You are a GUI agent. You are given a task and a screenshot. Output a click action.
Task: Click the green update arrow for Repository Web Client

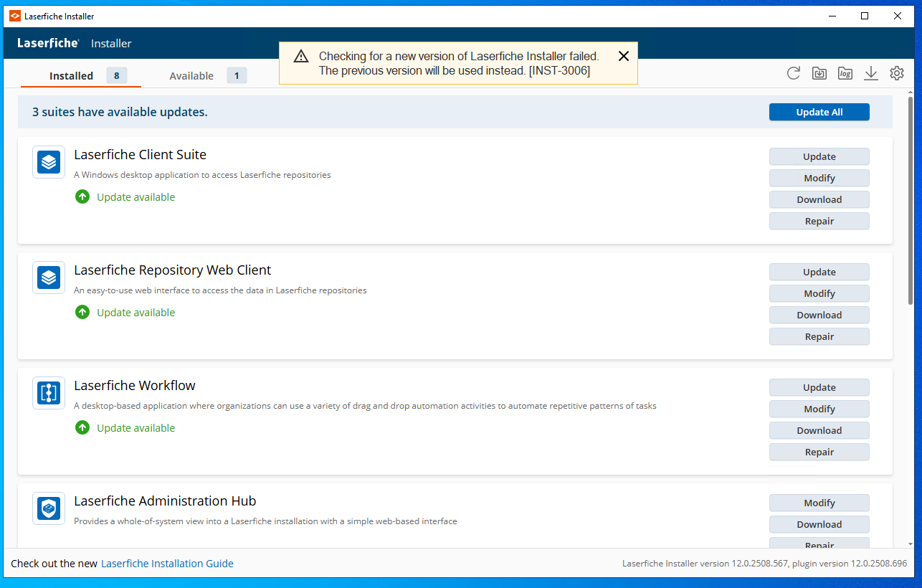tap(82, 312)
